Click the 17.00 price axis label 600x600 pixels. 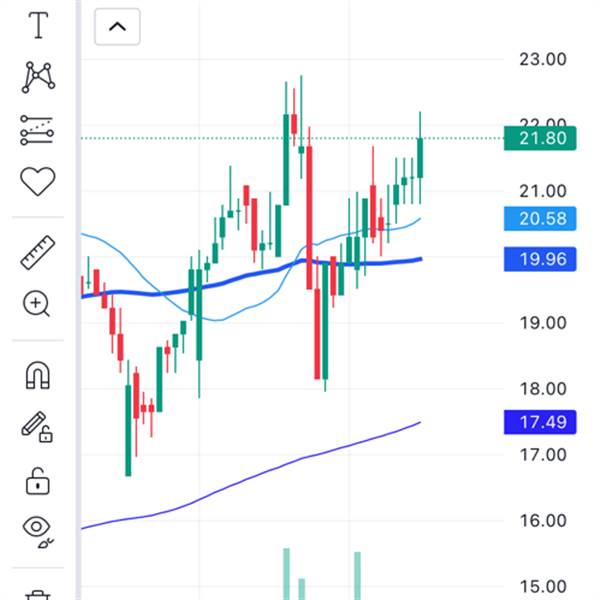[x=543, y=455]
